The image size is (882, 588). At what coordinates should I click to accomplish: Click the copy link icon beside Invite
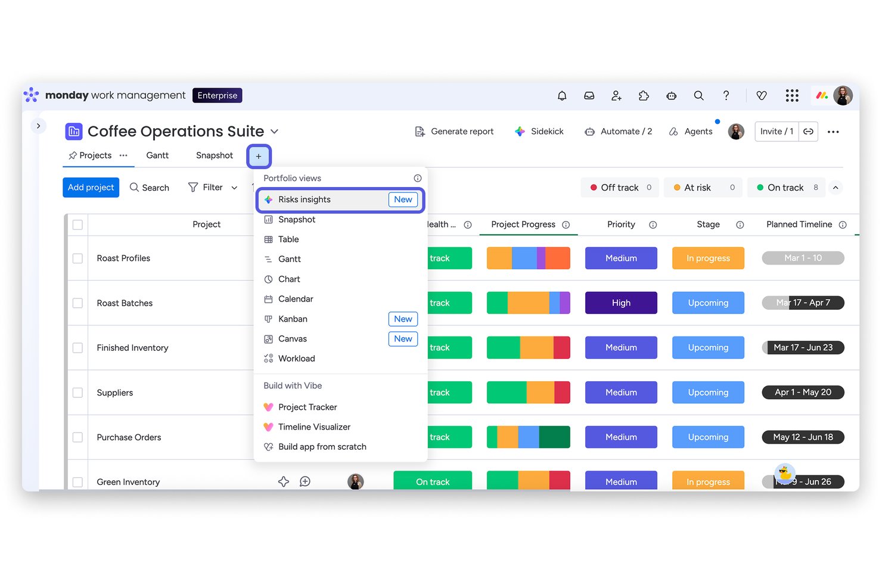point(808,132)
